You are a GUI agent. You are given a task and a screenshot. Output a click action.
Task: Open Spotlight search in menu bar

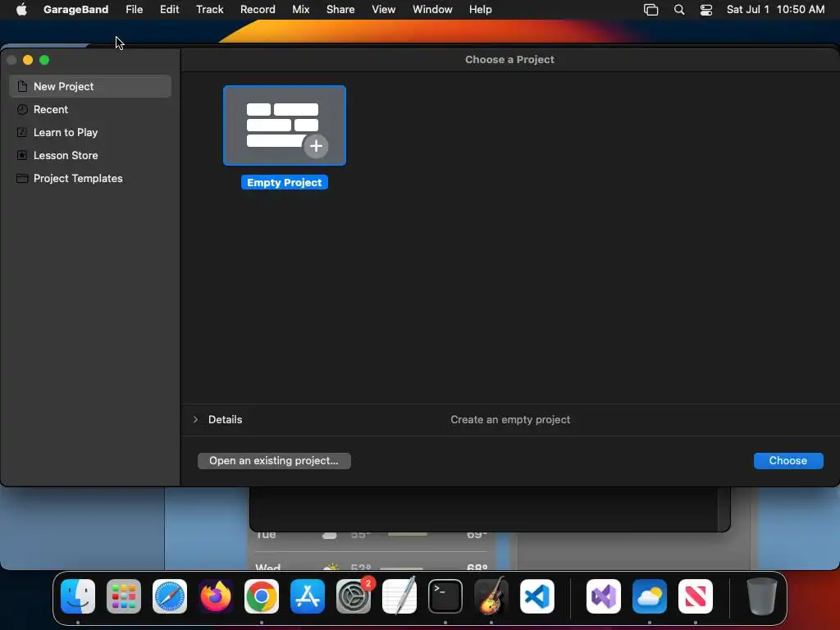[678, 10]
